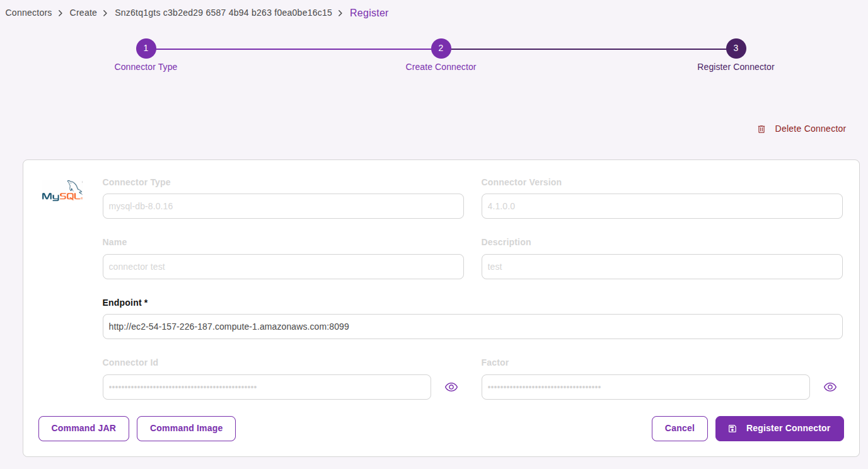
Task: Select the Register breadcrumb item
Action: pos(369,12)
